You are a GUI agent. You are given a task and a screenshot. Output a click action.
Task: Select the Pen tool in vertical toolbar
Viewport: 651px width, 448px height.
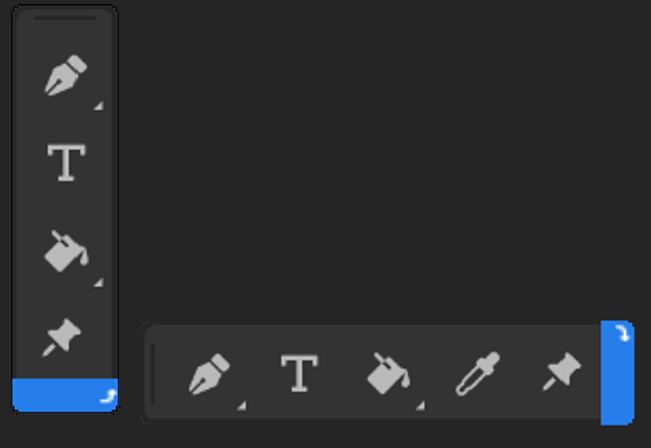coord(66,75)
